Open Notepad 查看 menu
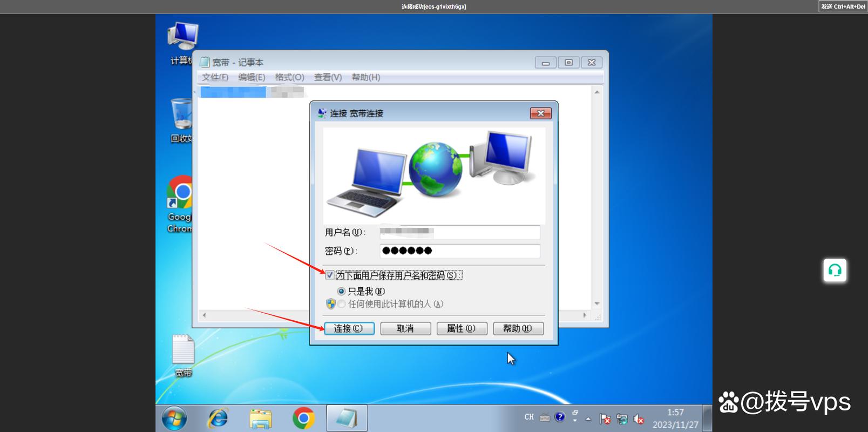Viewport: 868px width, 432px height. tap(328, 77)
